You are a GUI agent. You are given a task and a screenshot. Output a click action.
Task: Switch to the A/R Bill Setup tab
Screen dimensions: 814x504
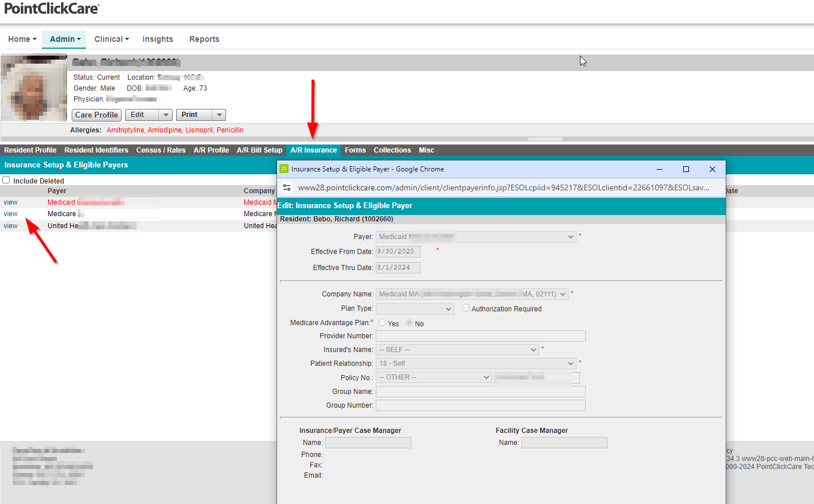click(x=259, y=150)
